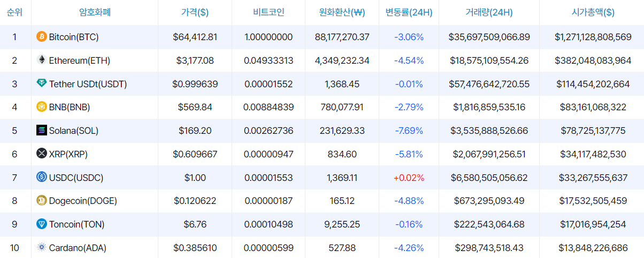Open the Solana(SOL) name link
The image size is (644, 258).
(x=74, y=131)
